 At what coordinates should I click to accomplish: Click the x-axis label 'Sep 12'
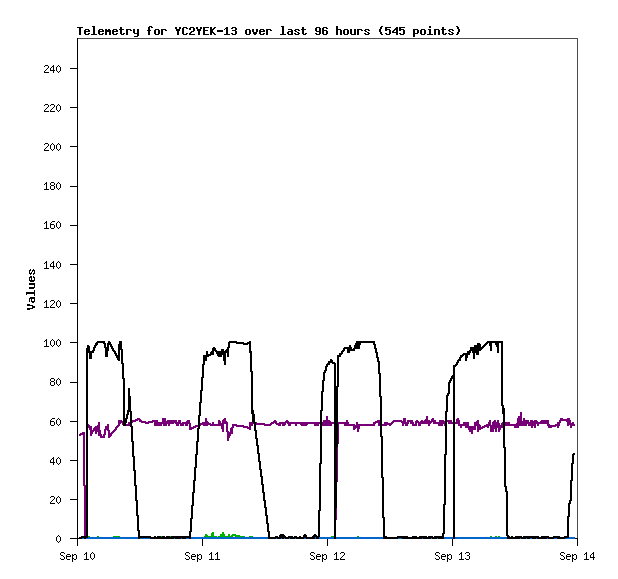(328, 557)
